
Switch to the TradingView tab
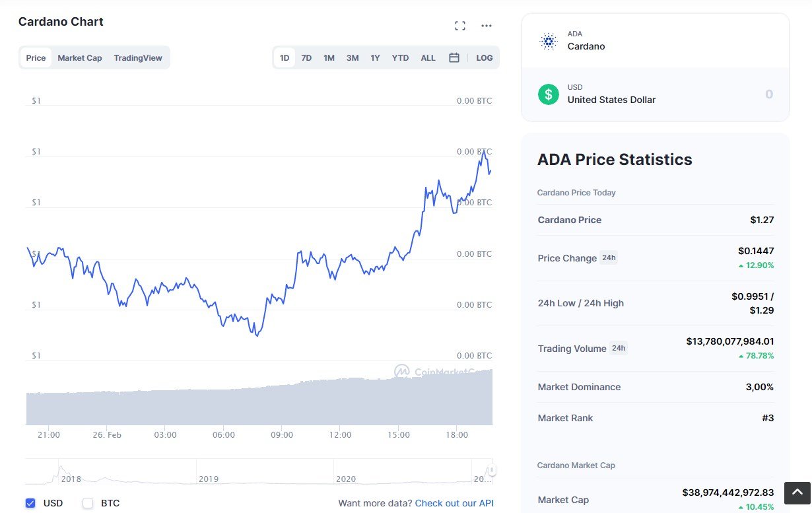point(138,57)
